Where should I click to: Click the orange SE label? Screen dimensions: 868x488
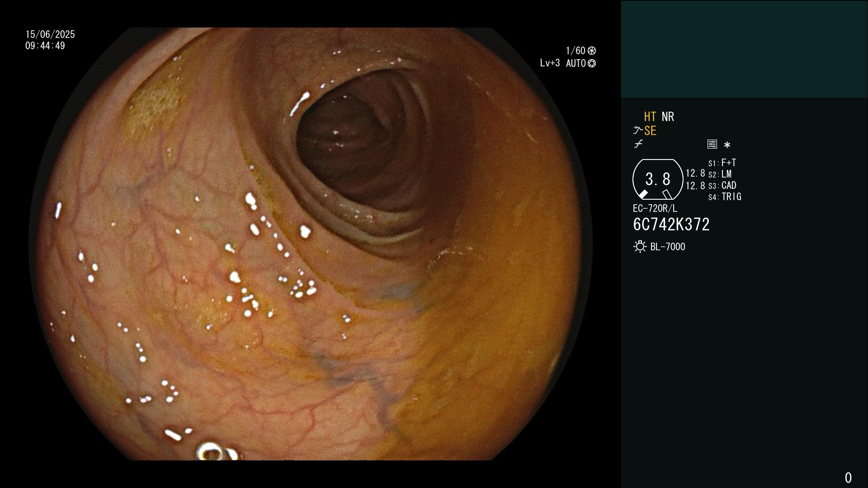[650, 131]
